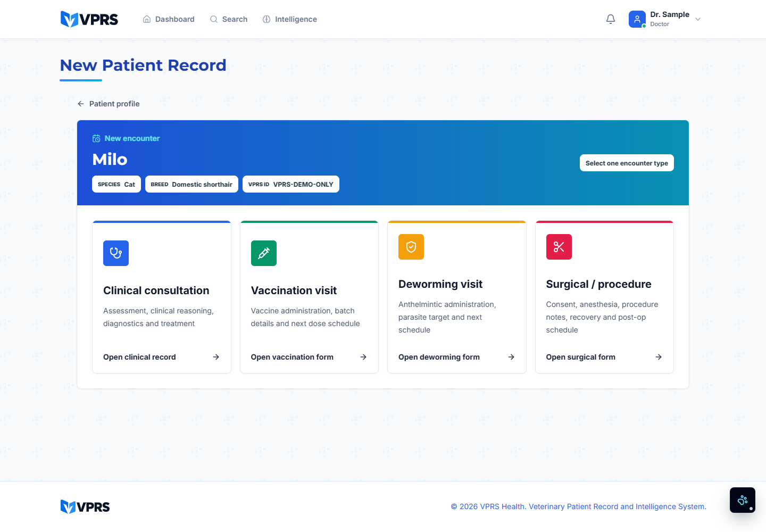Viewport: 766px width, 532px height.
Task: Open notifications bell
Action: pyautogui.click(x=611, y=19)
